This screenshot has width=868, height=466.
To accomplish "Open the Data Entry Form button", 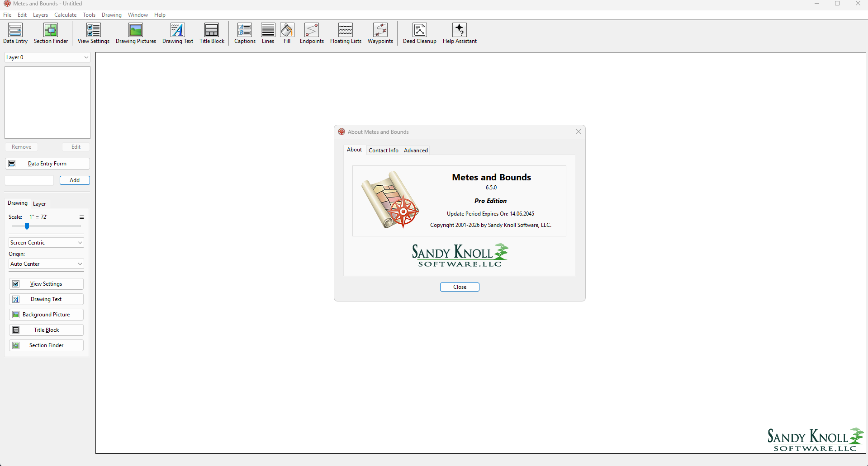I will (x=47, y=164).
